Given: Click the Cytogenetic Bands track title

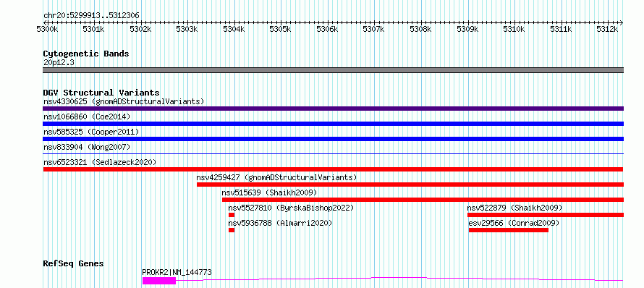Looking at the screenshot, I should [86, 54].
